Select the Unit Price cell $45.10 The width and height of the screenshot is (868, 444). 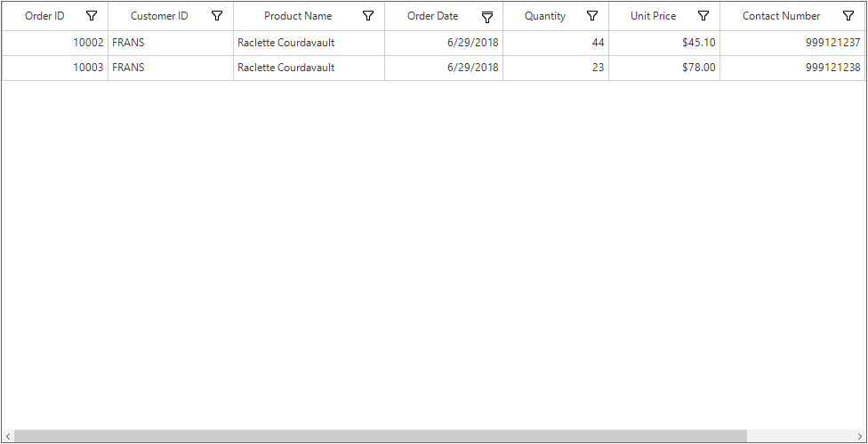click(x=665, y=43)
